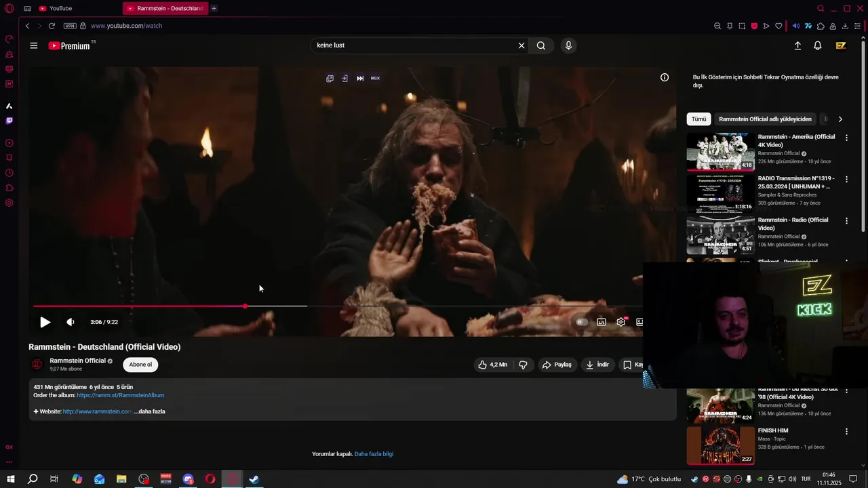Open the Player icon in the sidebar
The height and width of the screenshot is (488, 868).
(9, 143)
